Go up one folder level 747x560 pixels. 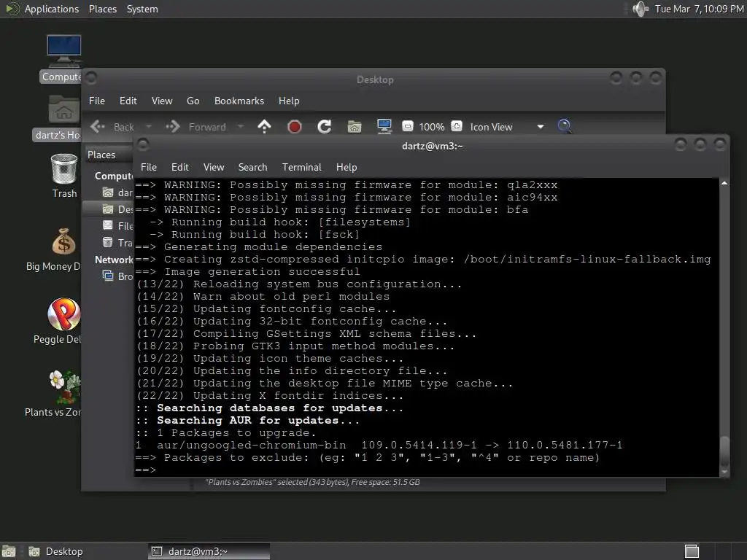pos(264,127)
